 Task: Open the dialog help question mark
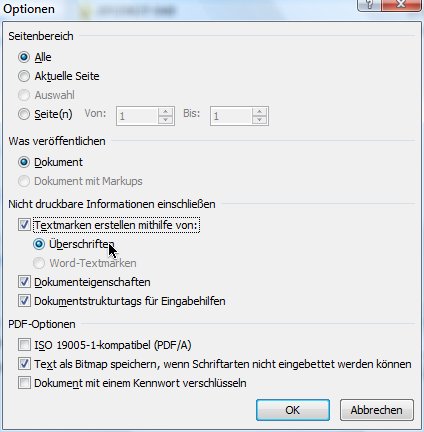(x=369, y=4)
